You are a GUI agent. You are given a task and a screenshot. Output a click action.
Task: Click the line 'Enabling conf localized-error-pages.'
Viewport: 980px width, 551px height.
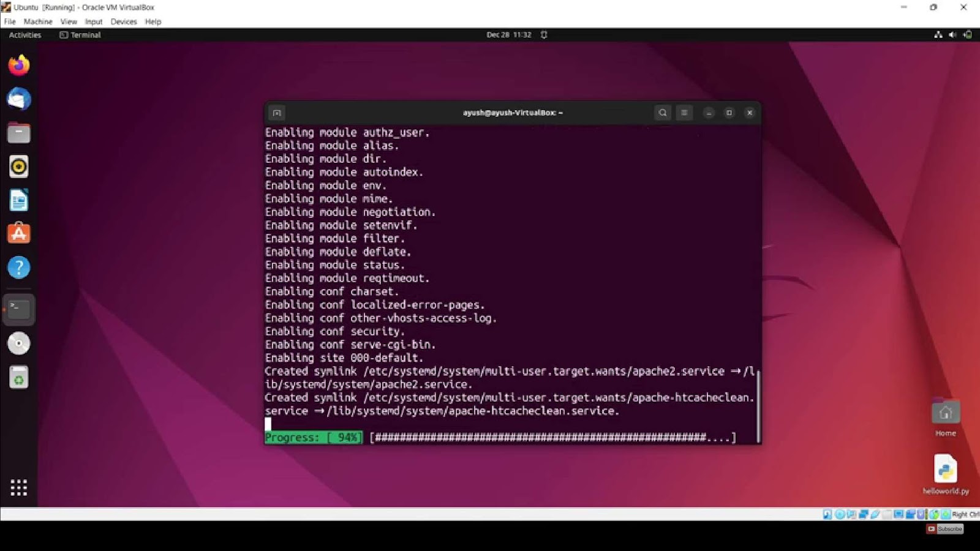[x=375, y=305]
